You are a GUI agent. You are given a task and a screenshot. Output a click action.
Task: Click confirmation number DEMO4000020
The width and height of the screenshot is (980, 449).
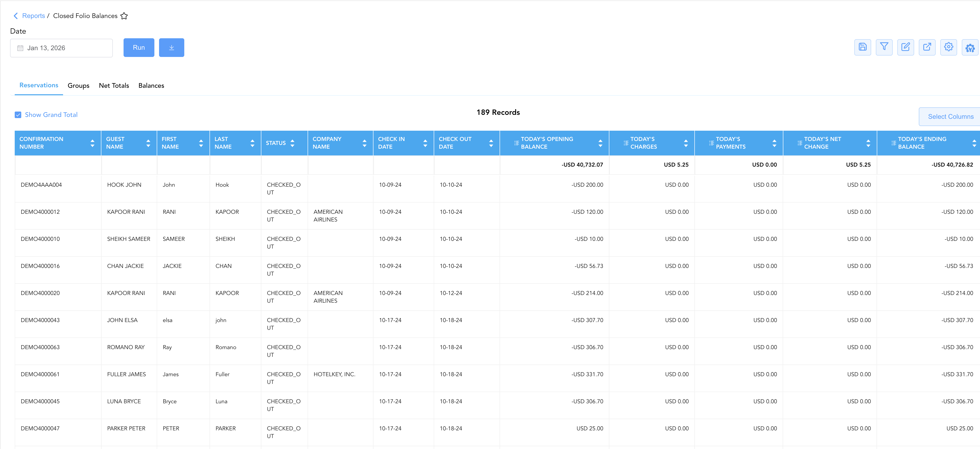[40, 293]
